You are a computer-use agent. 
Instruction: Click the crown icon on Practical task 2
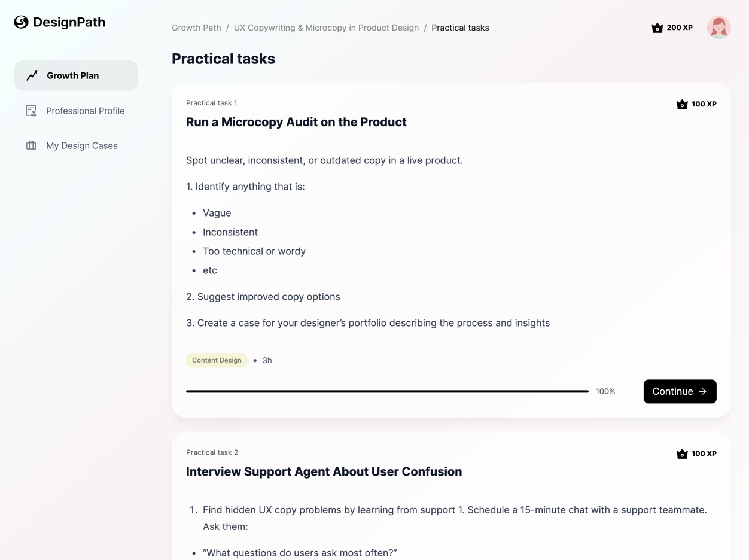tap(682, 454)
